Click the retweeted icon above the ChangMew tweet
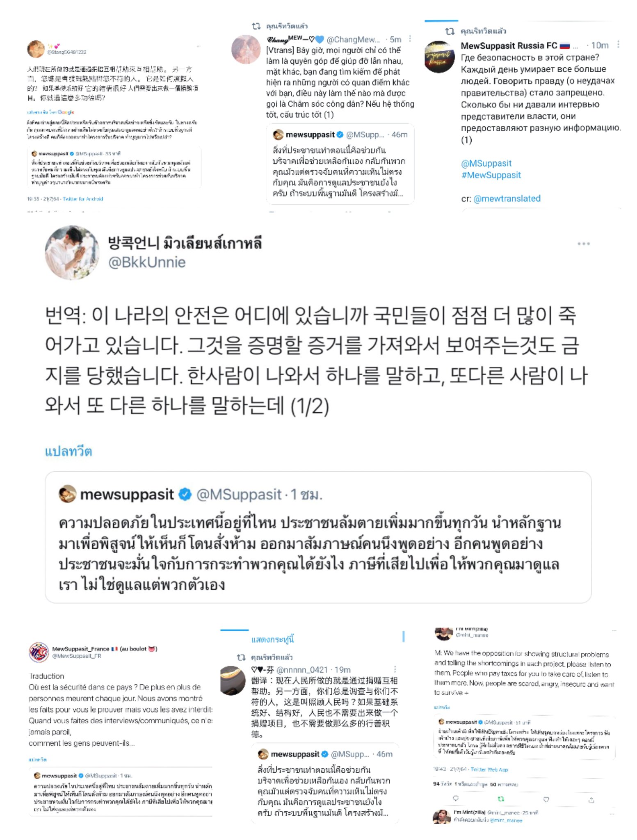This screenshot has width=637, height=840. pyautogui.click(x=256, y=26)
